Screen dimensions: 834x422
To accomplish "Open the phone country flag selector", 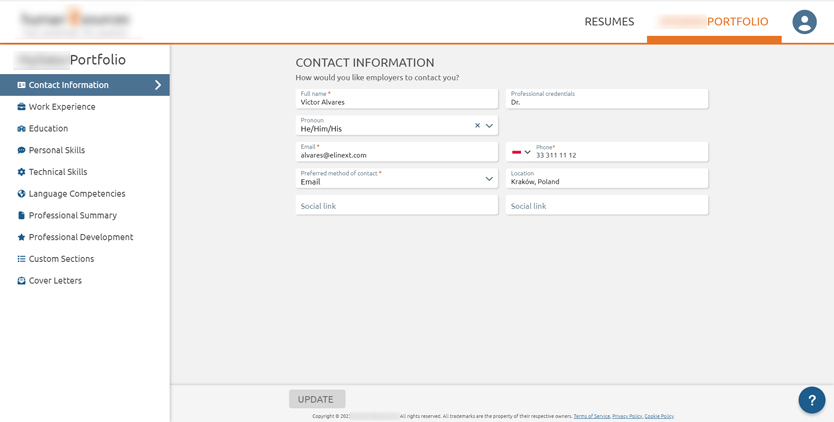I will [520, 152].
